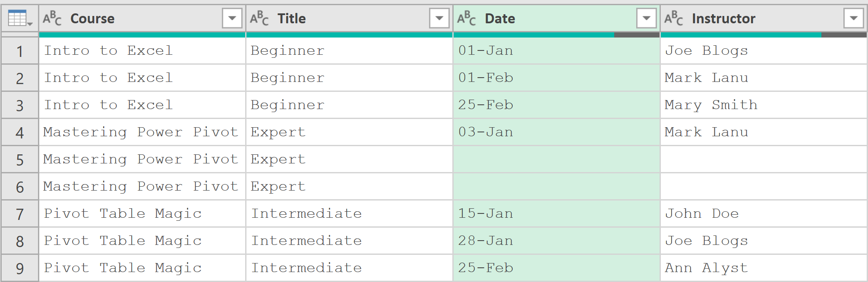Open the table options icon in corner
The height and width of the screenshot is (282, 868).
click(20, 19)
